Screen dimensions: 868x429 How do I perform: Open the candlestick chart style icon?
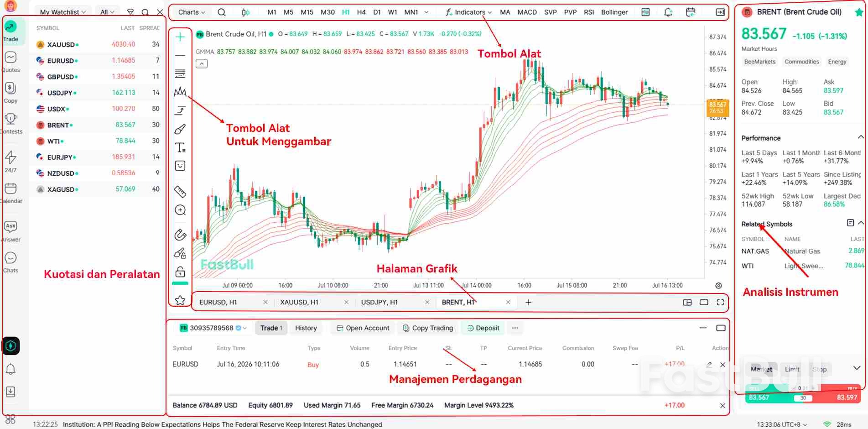(x=246, y=12)
